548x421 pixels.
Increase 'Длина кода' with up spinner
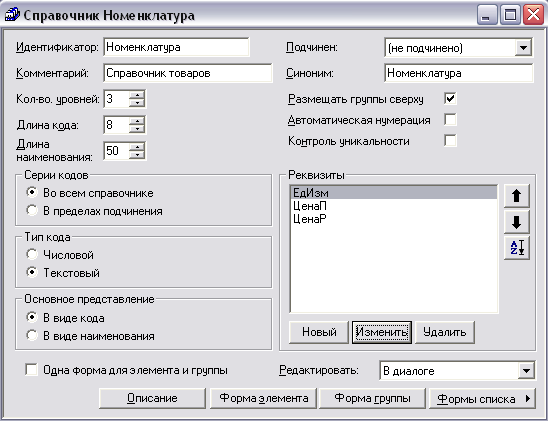coord(137,121)
